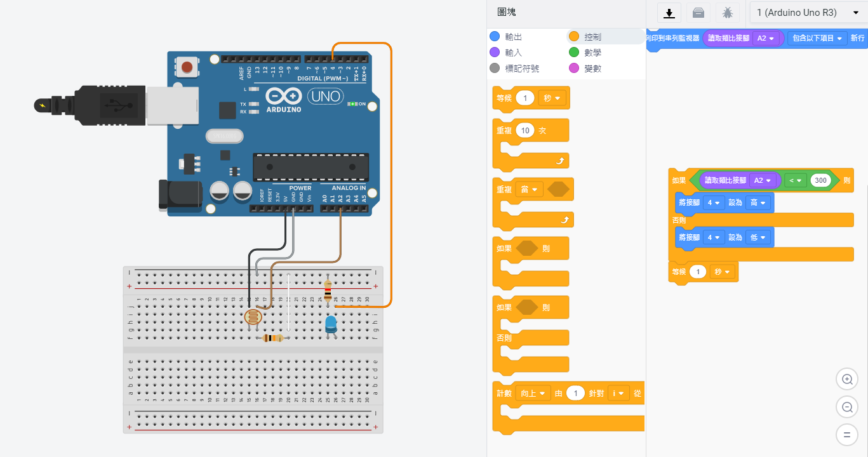Switch to the 數學 block category
The height and width of the screenshot is (457, 868).
click(x=592, y=53)
